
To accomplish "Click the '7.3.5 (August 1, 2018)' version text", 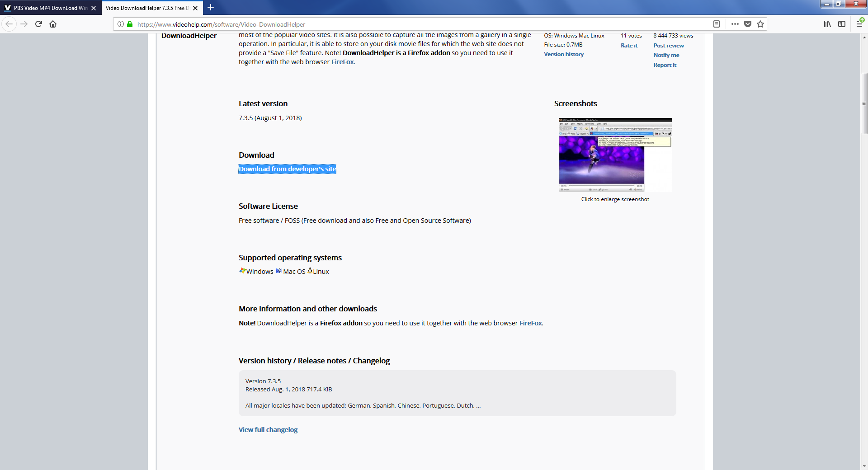I will [270, 118].
